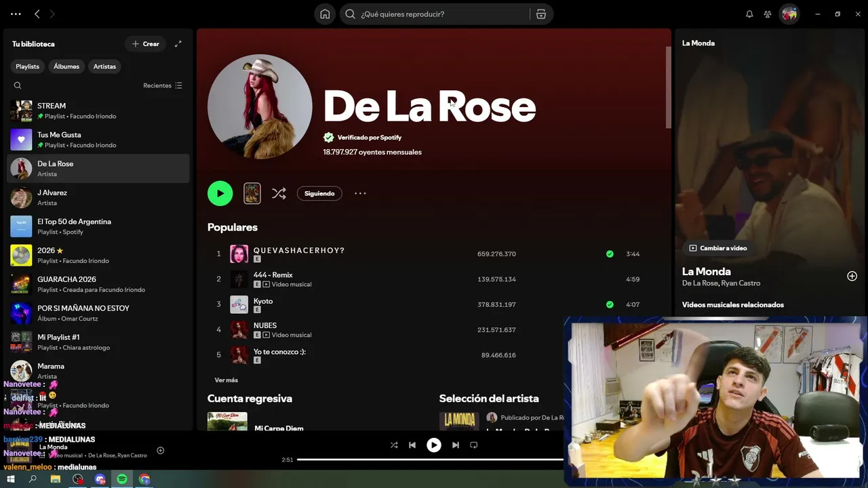
Task: Open POR SI MAÑANA NO ESTOY album
Action: (98, 313)
